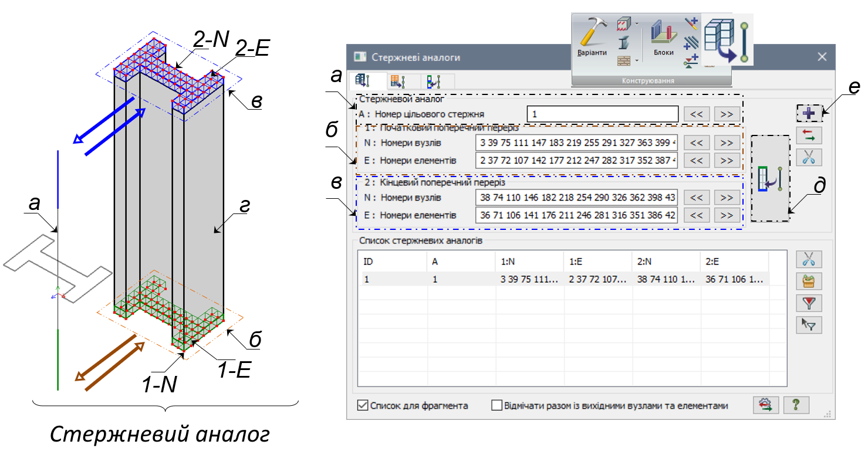
Task: Expand dropdown arrow beside brick wall icon
Action: coord(637,60)
